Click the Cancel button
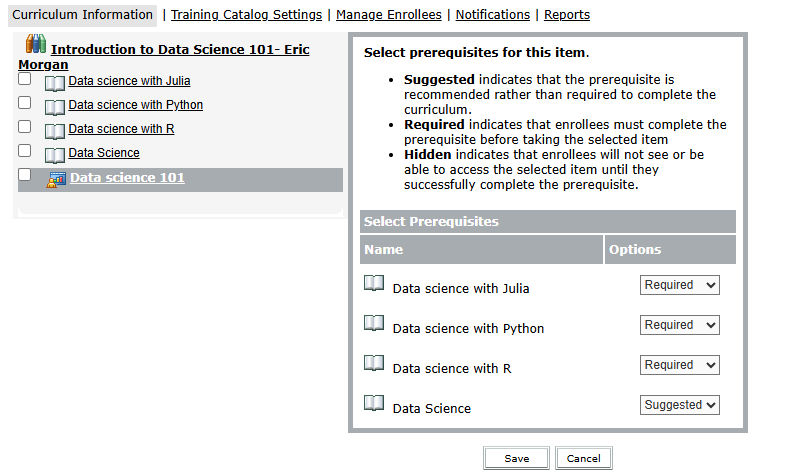The image size is (793, 475). (x=583, y=458)
